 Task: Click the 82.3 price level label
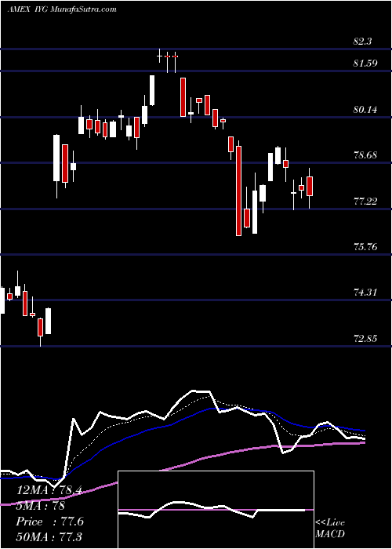click(362, 42)
